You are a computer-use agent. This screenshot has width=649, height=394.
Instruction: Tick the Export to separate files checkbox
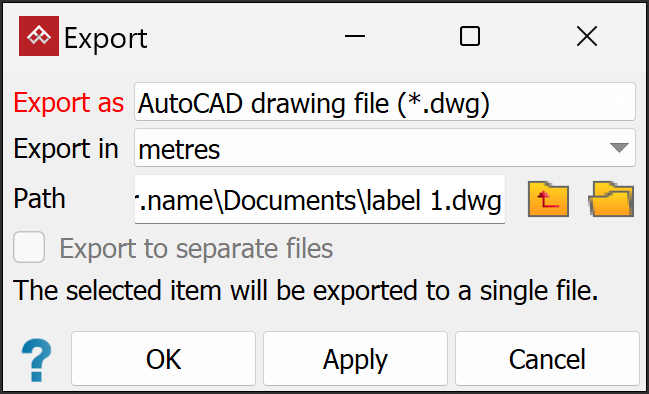pos(29,247)
